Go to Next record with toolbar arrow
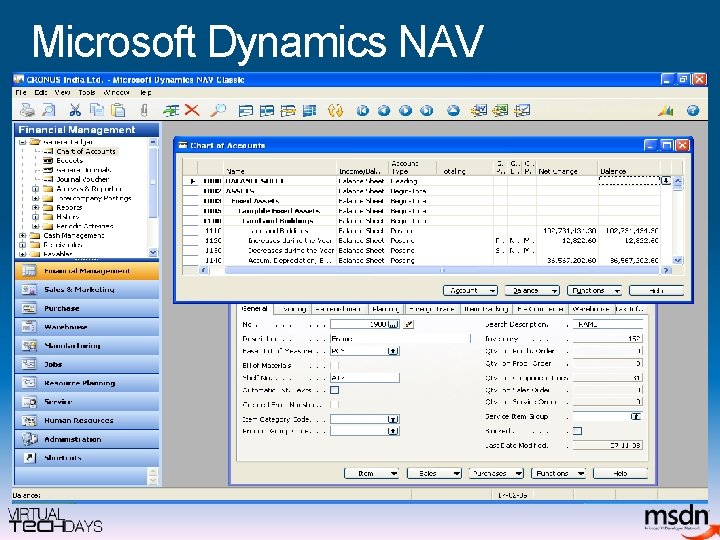This screenshot has height=540, width=720. [x=405, y=110]
